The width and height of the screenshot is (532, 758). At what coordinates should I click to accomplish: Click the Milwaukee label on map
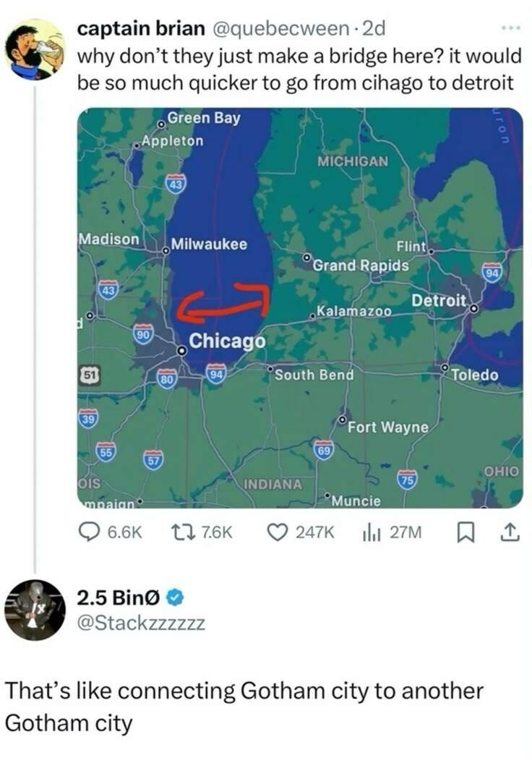point(209,244)
